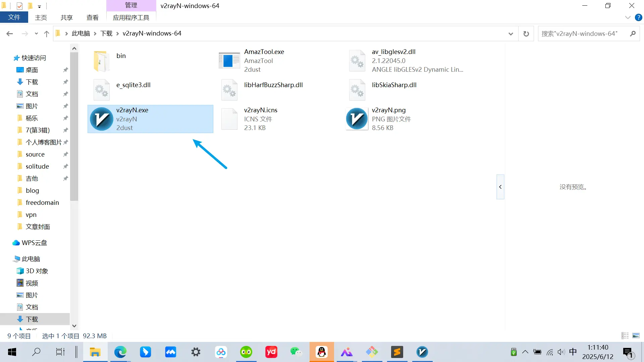Open WeChat from taskbar

click(296, 352)
